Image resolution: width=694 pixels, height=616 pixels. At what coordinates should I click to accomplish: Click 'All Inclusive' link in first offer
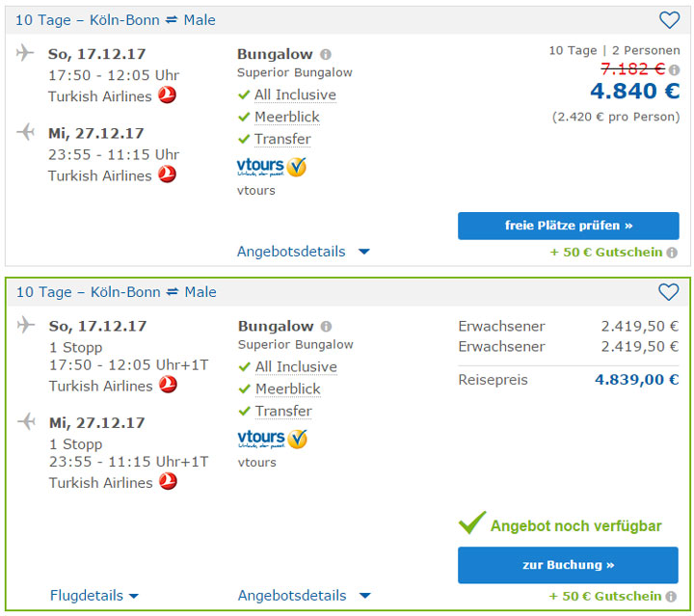[x=295, y=94]
